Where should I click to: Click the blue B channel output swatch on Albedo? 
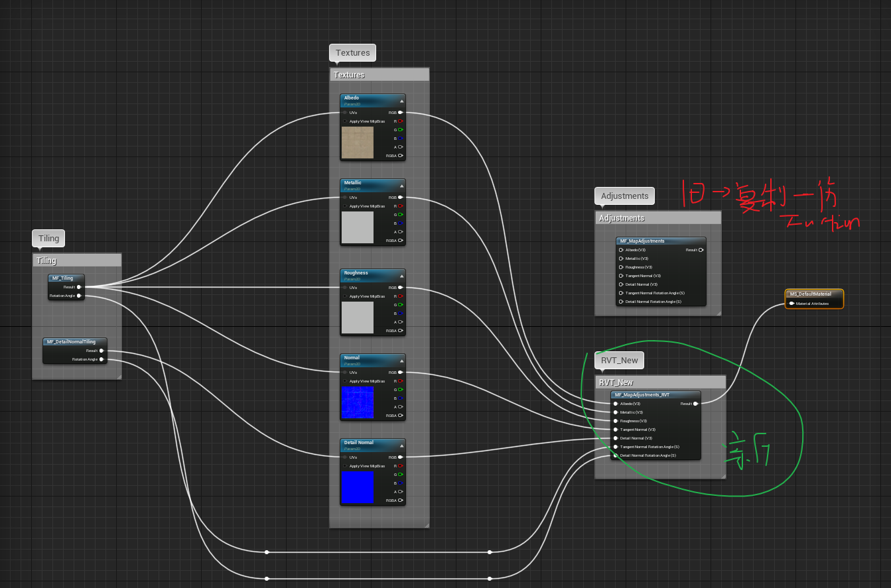tap(399, 139)
